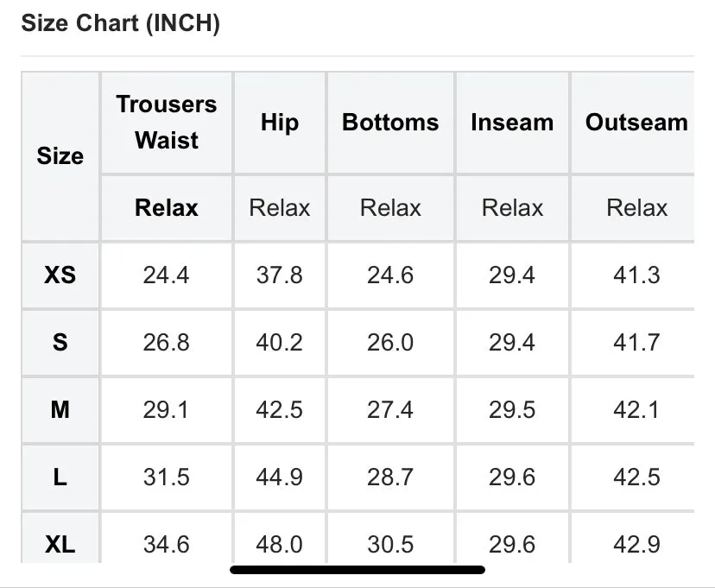Click the bold Relax subheader under Trousers Waist

167,208
